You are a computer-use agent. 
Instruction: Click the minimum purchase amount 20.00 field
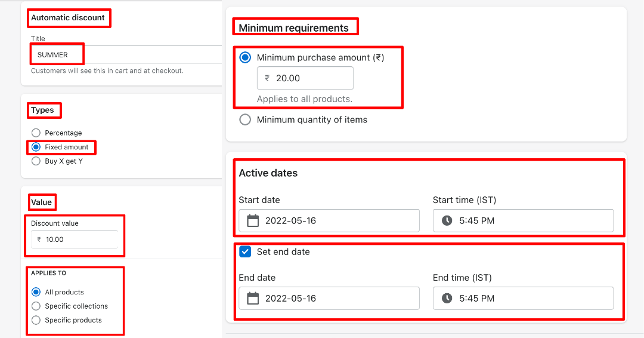[x=305, y=78]
